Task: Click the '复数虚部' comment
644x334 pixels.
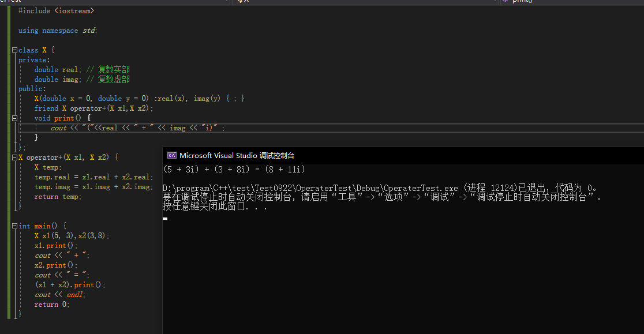Action: click(x=114, y=80)
